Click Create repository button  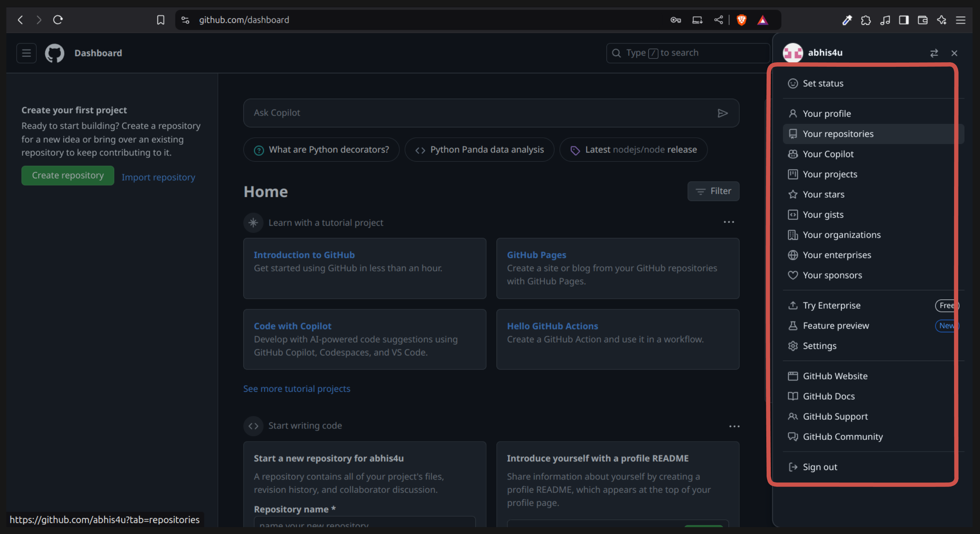coord(68,175)
